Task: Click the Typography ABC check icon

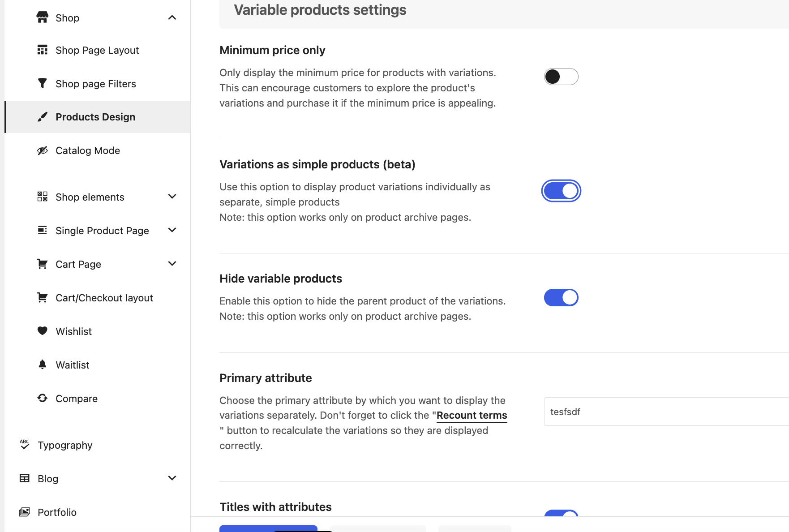Action: tap(25, 445)
